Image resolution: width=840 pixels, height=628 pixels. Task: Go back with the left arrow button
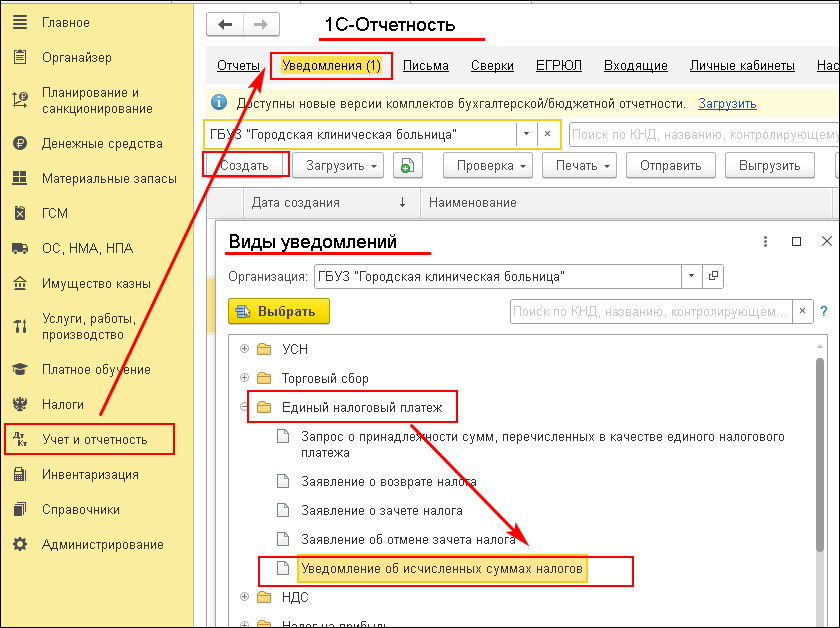click(225, 25)
